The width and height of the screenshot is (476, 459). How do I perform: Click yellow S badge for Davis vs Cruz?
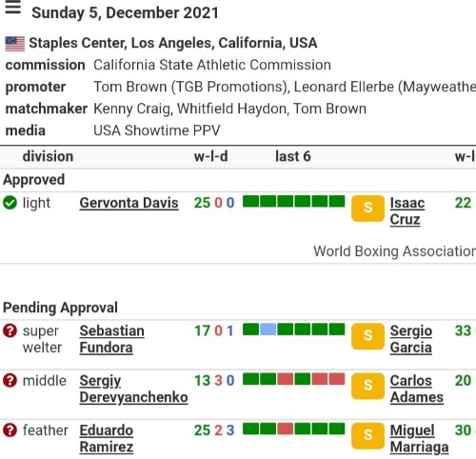click(367, 209)
